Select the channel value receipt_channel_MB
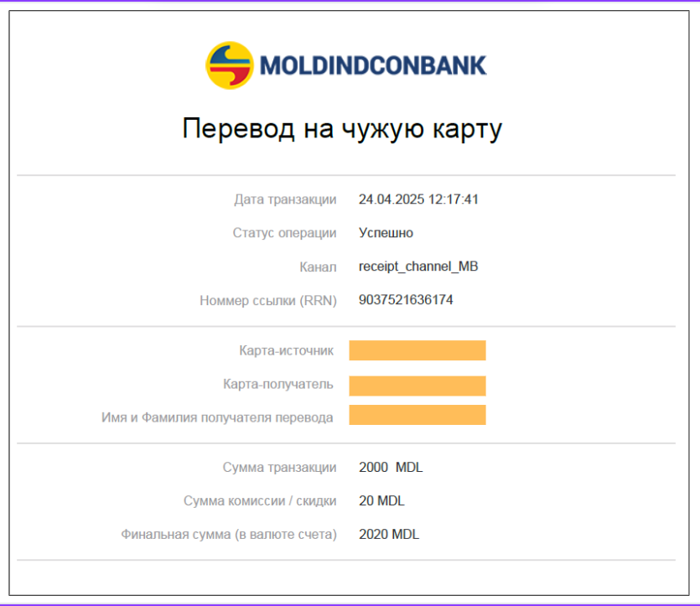This screenshot has height=606, width=700. pyautogui.click(x=418, y=267)
